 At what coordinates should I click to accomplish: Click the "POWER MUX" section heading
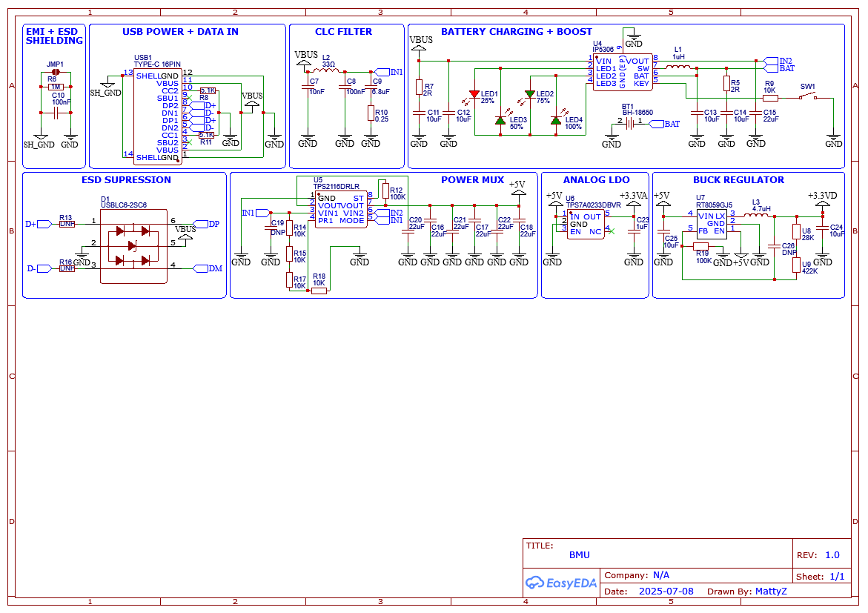472,179
